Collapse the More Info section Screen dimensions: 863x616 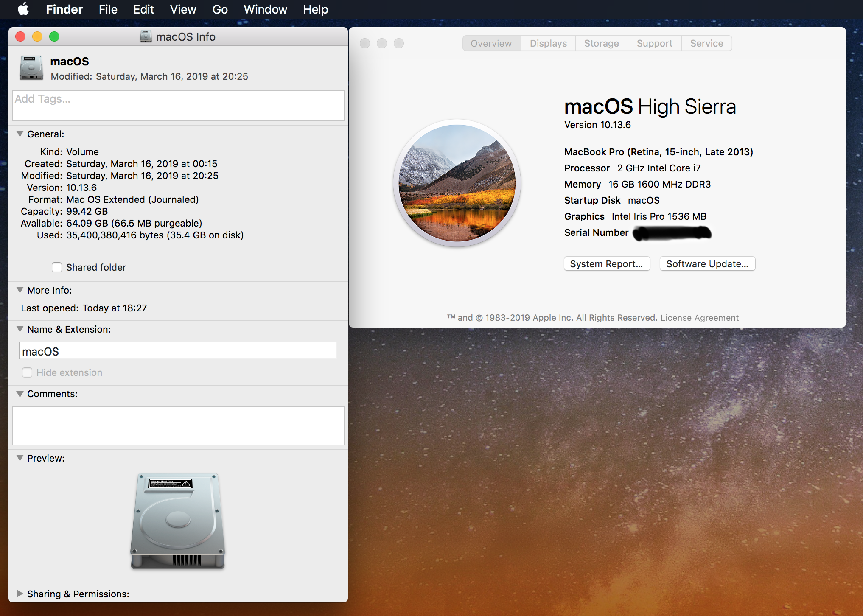pos(20,290)
